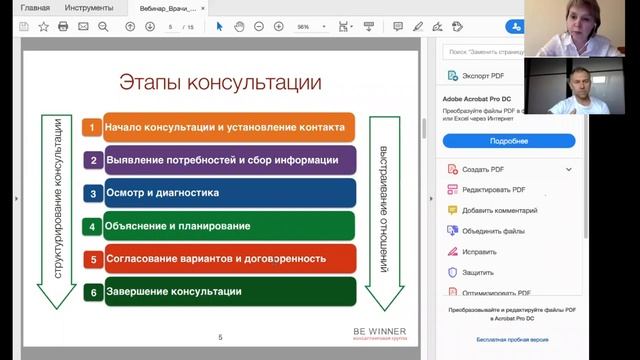Click the blue Share button
This screenshot has width=640, height=360.
[515, 27]
